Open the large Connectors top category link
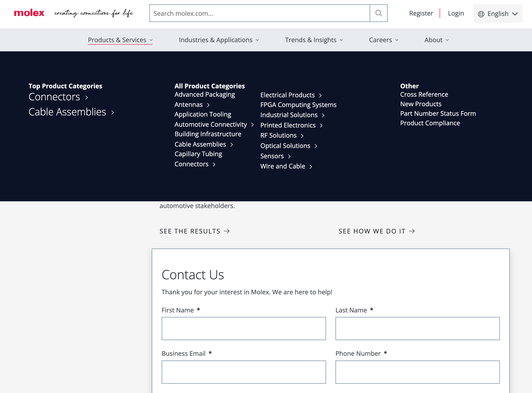Screen dimensions: 532x393 pyautogui.click(x=54, y=97)
